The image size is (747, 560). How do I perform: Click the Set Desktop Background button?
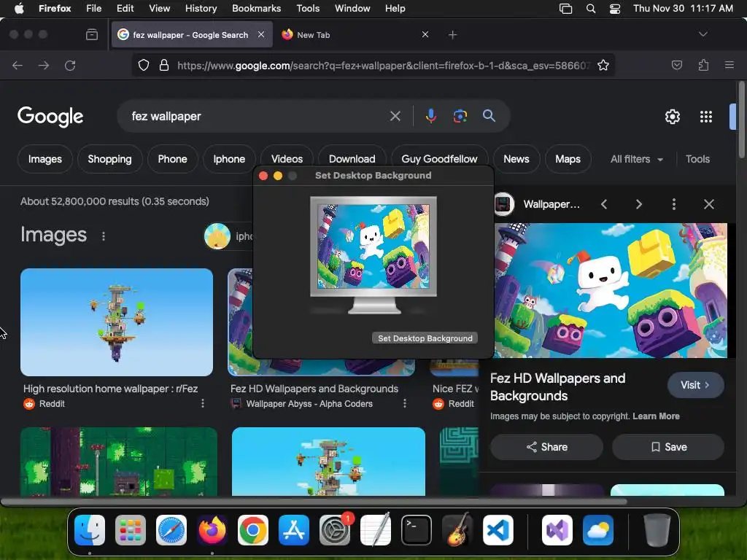click(x=425, y=338)
